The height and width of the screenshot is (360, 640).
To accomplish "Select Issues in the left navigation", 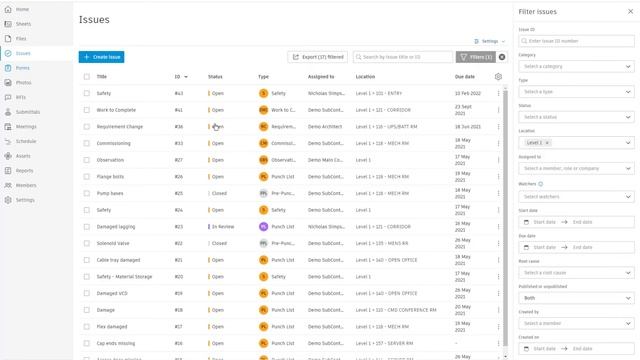I will 23,53.
